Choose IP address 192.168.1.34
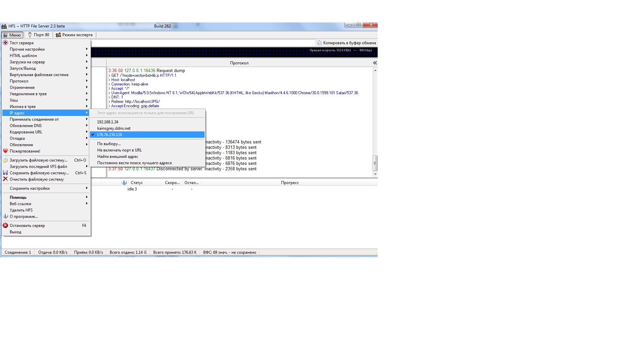The width and height of the screenshot is (644, 362). click(x=108, y=122)
